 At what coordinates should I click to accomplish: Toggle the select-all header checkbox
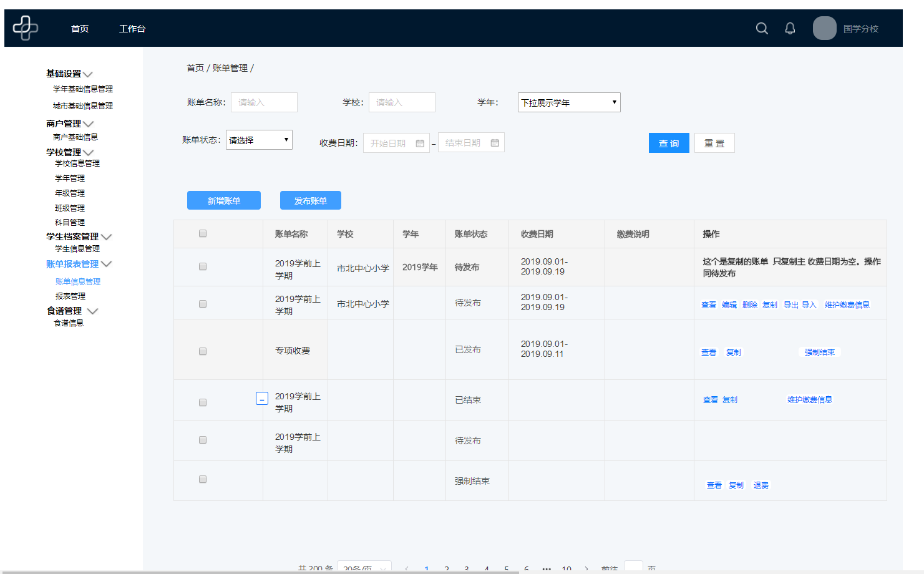point(203,233)
